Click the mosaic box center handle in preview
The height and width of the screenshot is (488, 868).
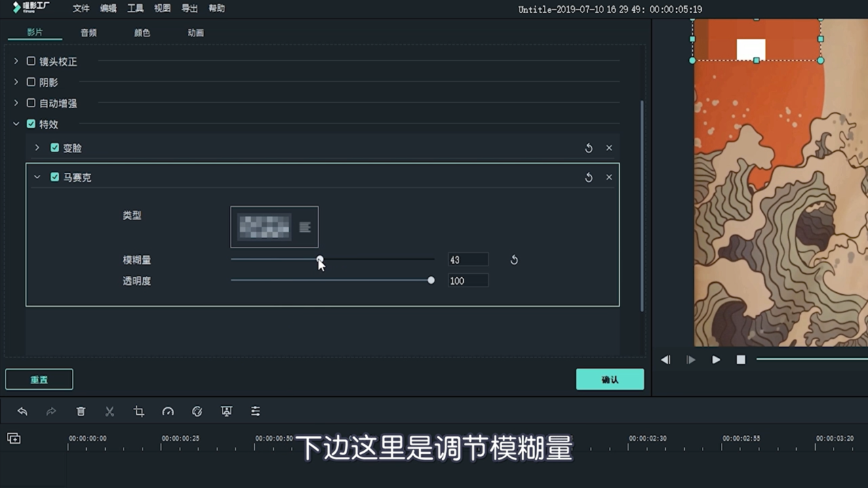tap(757, 60)
